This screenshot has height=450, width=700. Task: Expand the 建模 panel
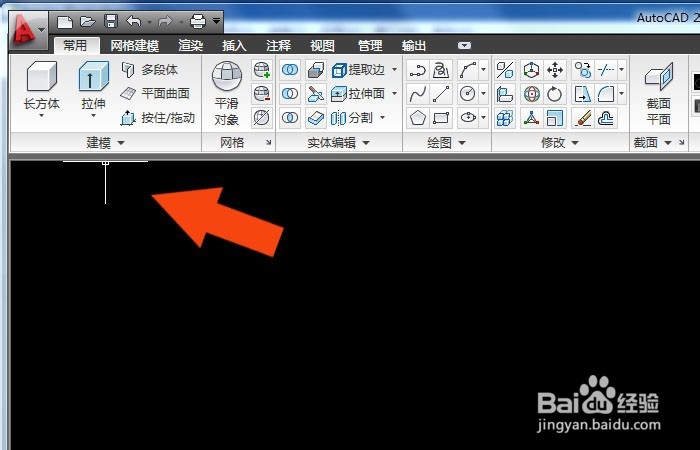(x=105, y=143)
